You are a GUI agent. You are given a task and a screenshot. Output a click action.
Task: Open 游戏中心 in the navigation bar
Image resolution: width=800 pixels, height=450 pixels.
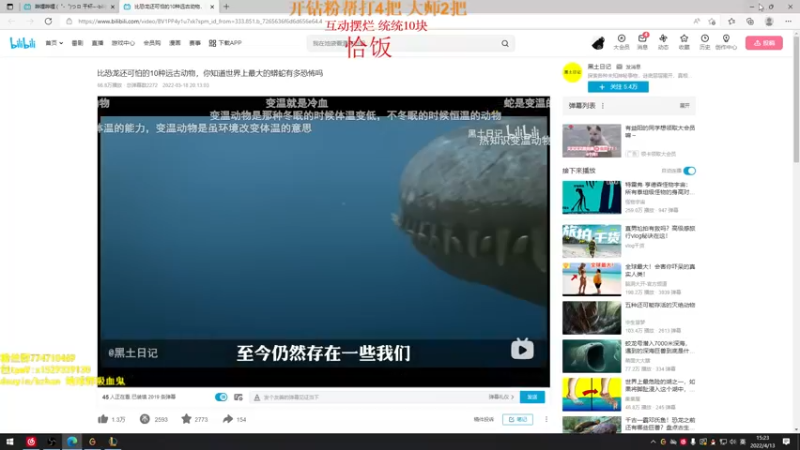pos(123,43)
